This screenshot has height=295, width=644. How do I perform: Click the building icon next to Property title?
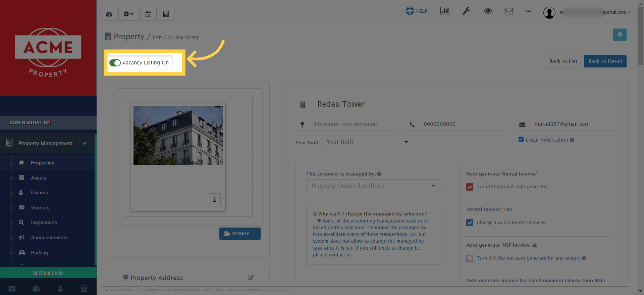pos(108,36)
